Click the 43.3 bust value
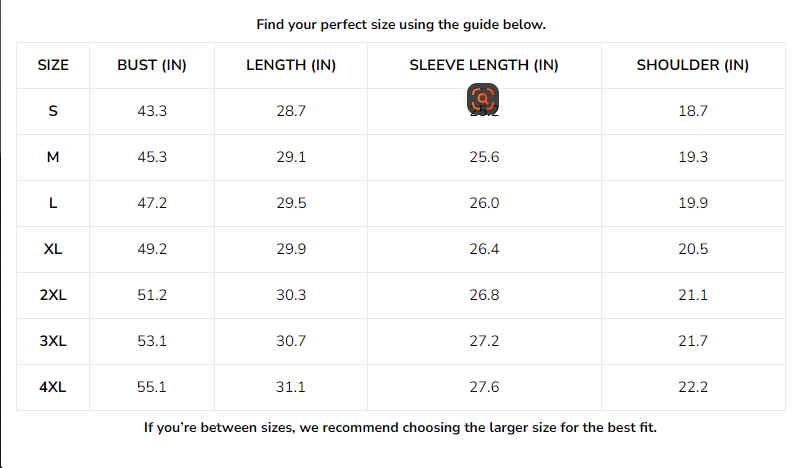This screenshot has height=468, width=797. tap(152, 111)
